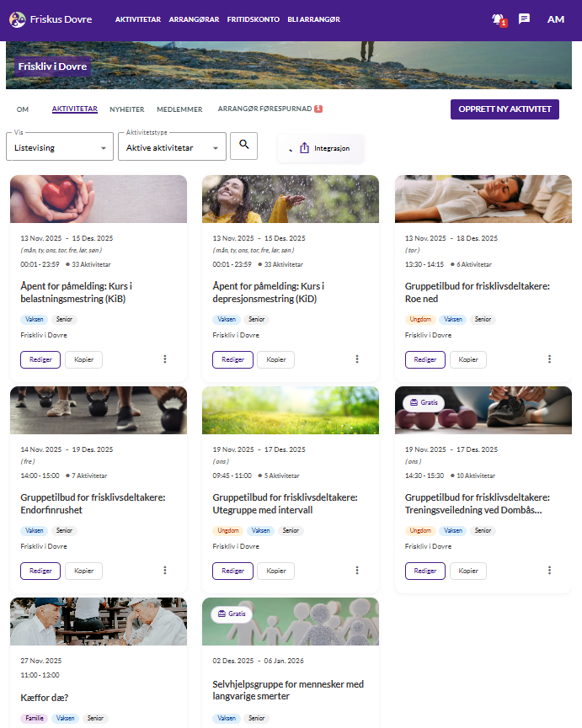Click Rediger on the Roe ned card
Viewport: 582px width, 728px height.
[x=425, y=359]
